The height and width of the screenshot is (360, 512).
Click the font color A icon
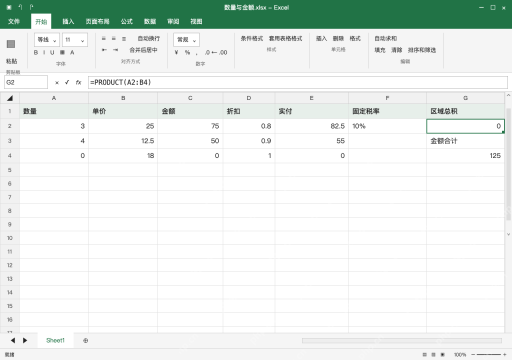tap(72, 53)
